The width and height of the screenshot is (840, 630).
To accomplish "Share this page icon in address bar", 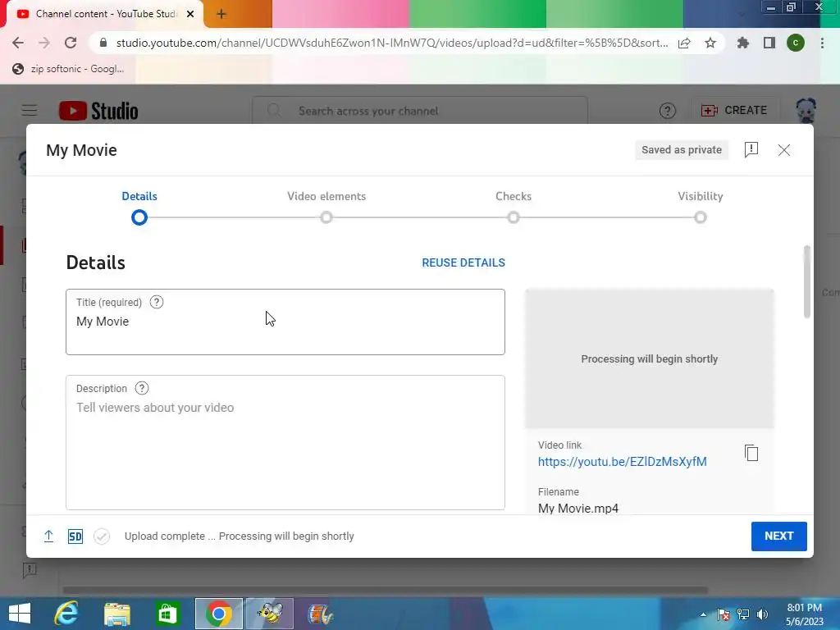I will (x=684, y=43).
